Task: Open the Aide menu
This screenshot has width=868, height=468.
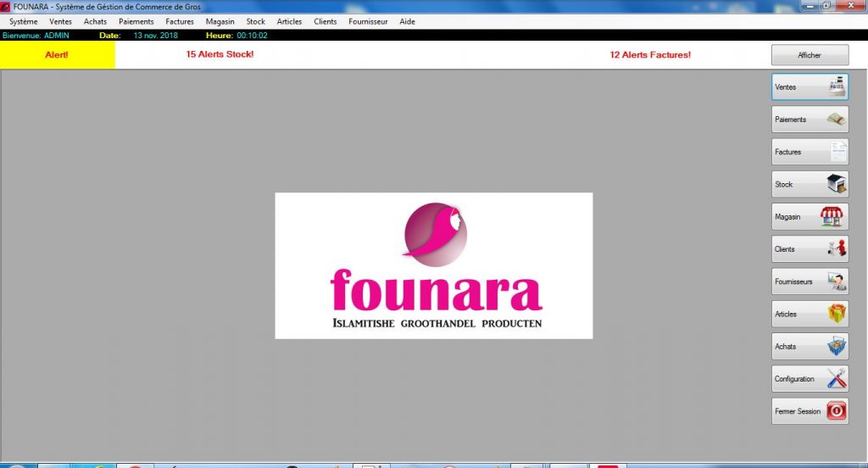Action: 407,21
